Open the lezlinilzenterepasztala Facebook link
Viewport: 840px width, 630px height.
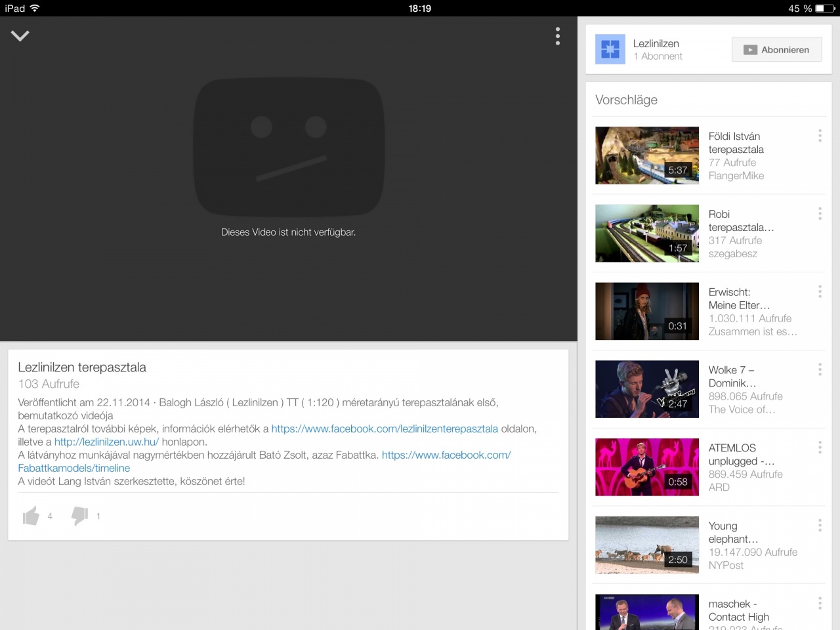tap(385, 429)
